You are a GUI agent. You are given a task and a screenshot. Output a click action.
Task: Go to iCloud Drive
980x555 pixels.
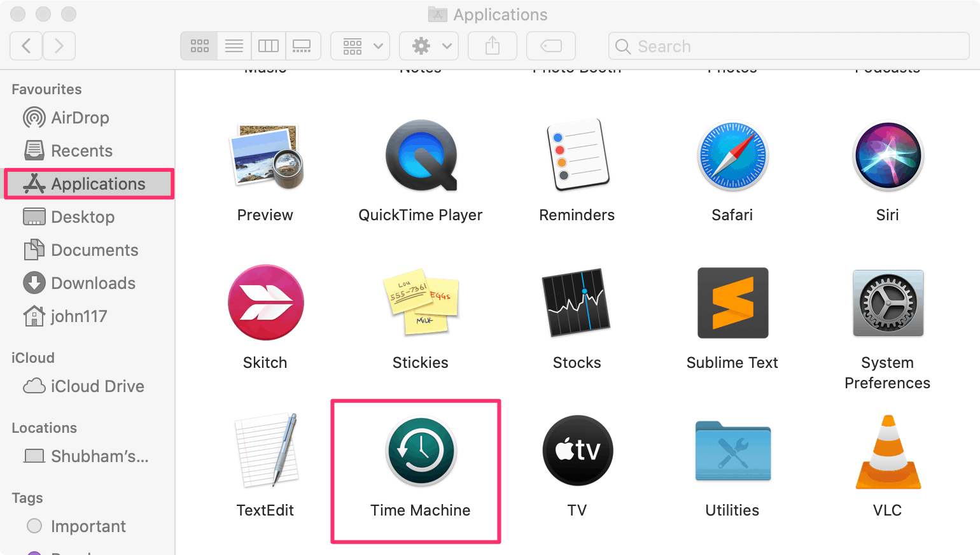[x=97, y=386]
